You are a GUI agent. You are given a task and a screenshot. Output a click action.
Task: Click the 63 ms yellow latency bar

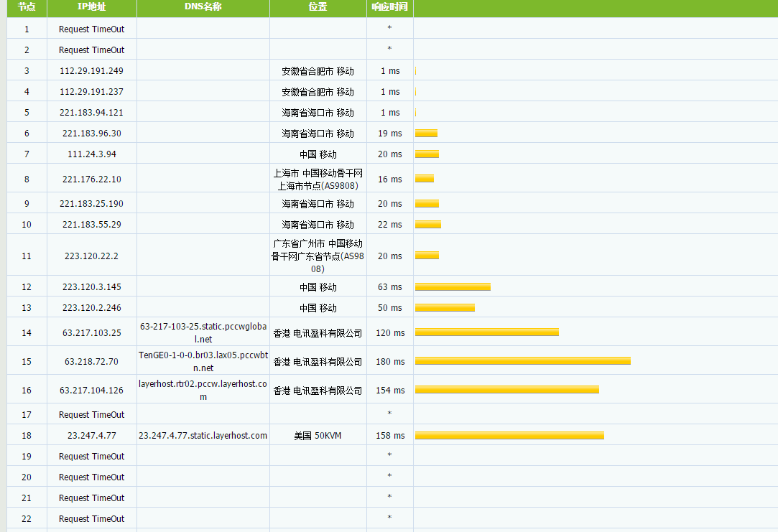pyautogui.click(x=453, y=286)
